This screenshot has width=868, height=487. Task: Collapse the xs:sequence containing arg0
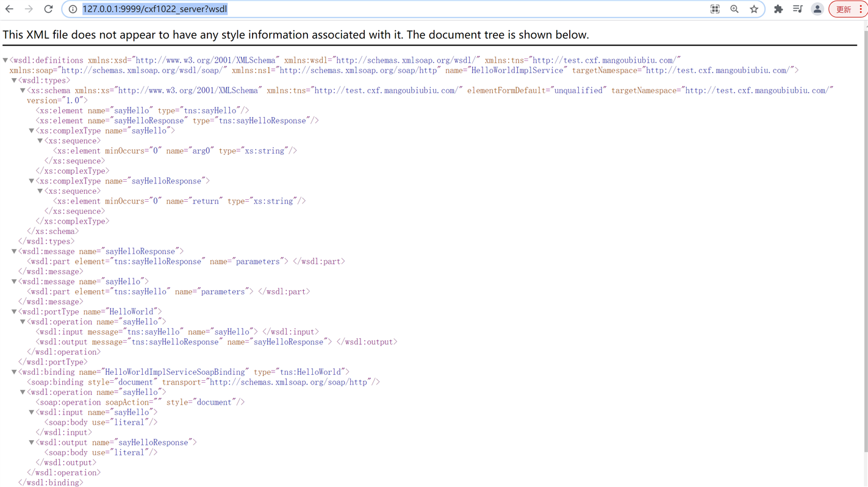40,141
